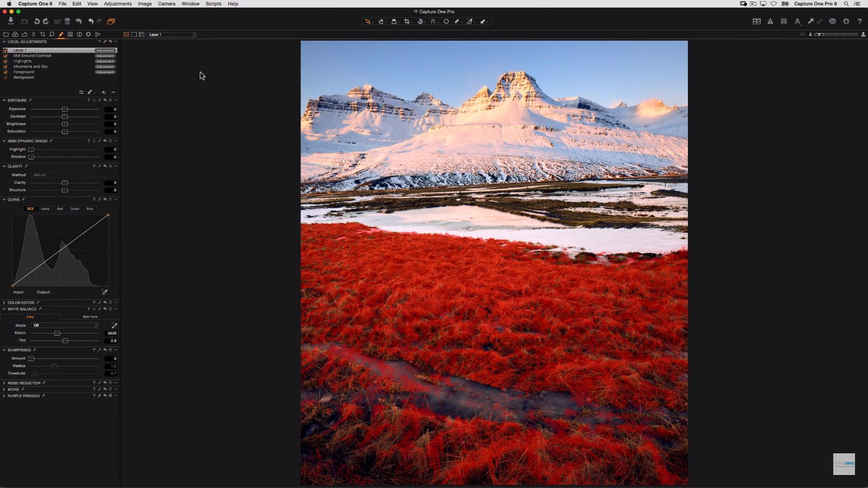Click the Kelvin slider handle

57,333
